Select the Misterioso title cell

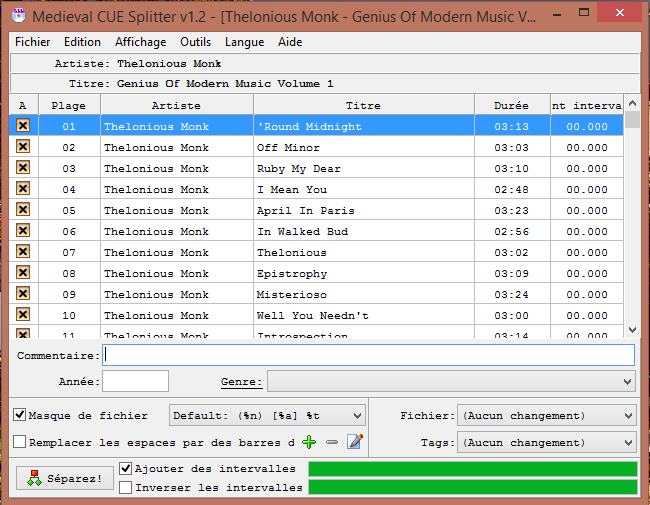pyautogui.click(x=364, y=294)
